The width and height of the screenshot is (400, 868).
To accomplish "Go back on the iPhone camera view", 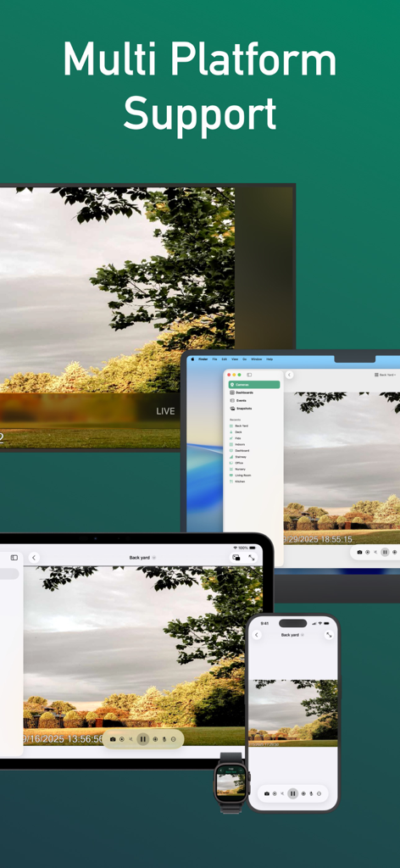I will coord(257,635).
